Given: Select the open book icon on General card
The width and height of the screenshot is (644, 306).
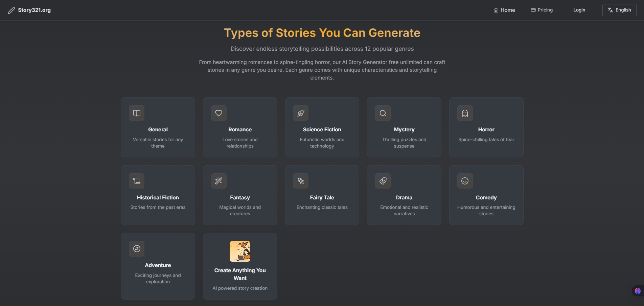Looking at the screenshot, I should [x=136, y=113].
